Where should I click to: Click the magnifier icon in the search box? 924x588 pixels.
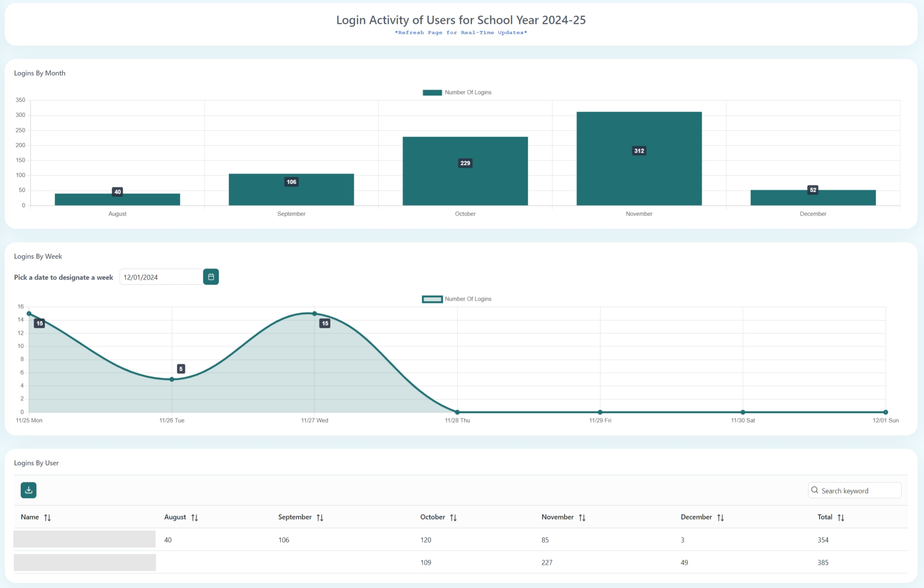815,490
